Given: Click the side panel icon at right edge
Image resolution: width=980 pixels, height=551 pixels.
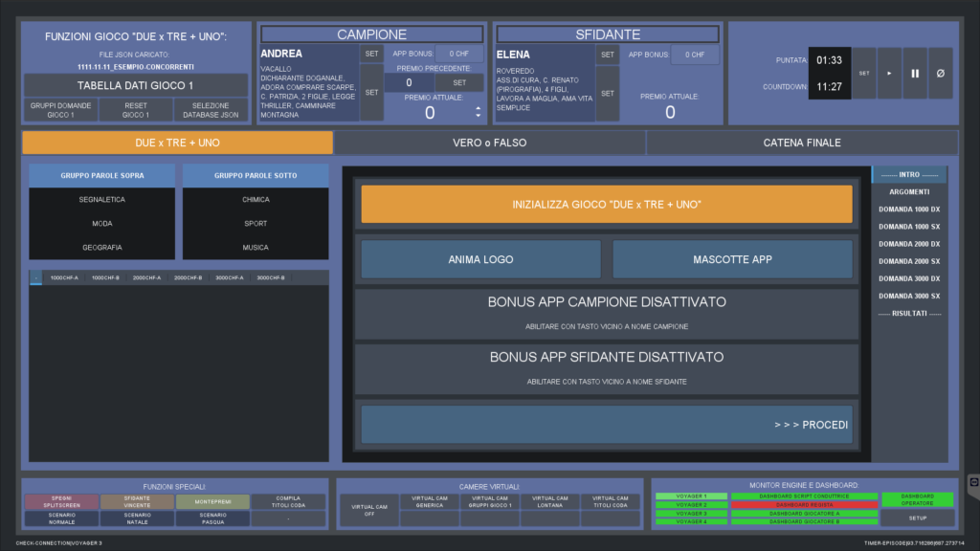Looking at the screenshot, I should pyautogui.click(x=973, y=482).
